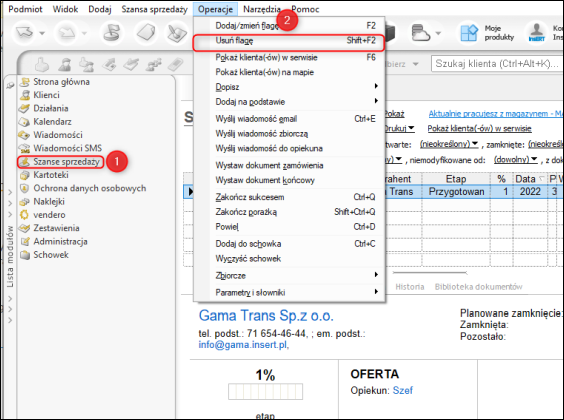
Task: Open Wiadomości module
Action: coord(51,135)
